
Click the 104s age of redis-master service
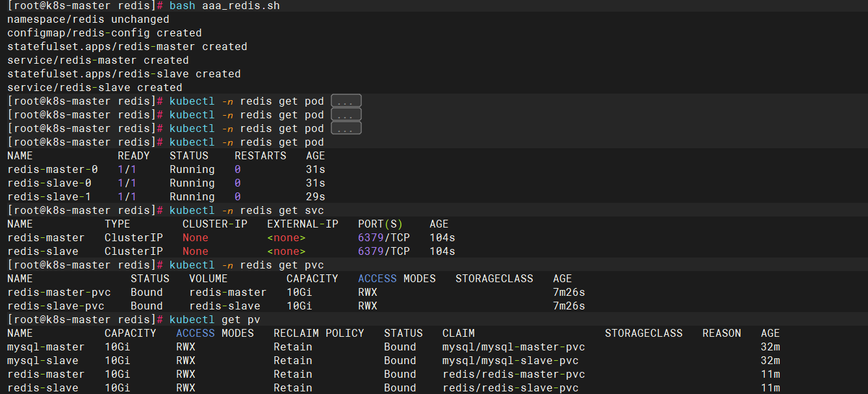click(442, 237)
